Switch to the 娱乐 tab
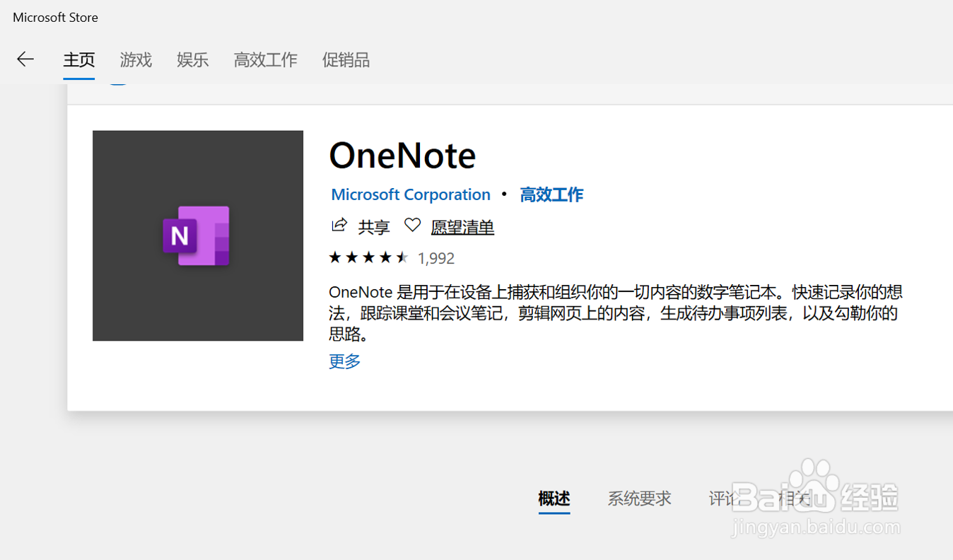953x560 pixels. pyautogui.click(x=193, y=60)
